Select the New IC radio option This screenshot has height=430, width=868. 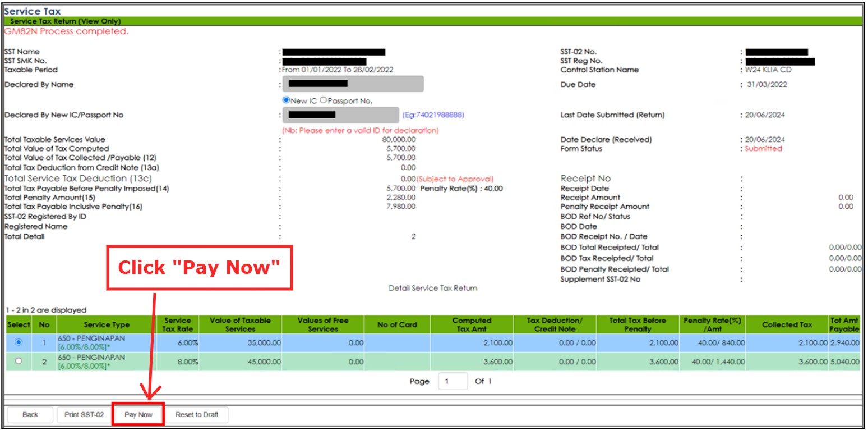[x=286, y=100]
